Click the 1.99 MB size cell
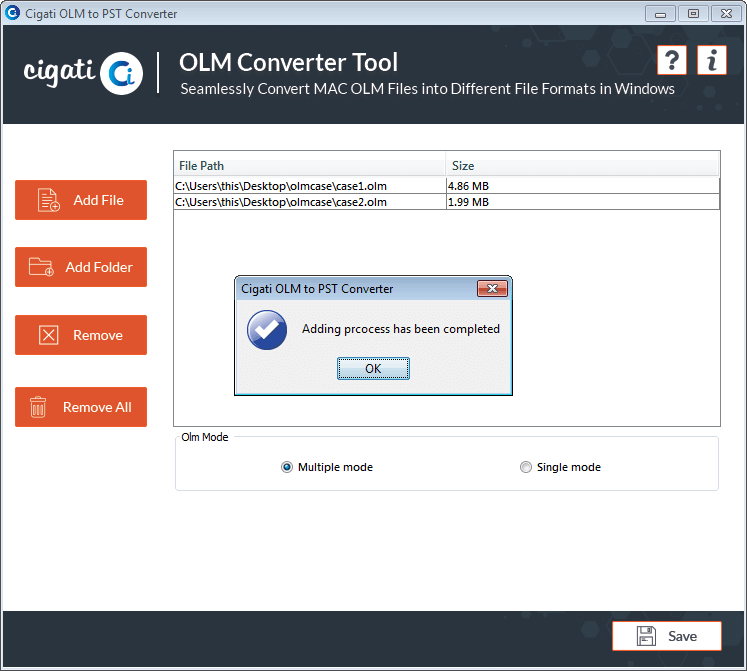The width and height of the screenshot is (747, 671). pyautogui.click(x=583, y=202)
